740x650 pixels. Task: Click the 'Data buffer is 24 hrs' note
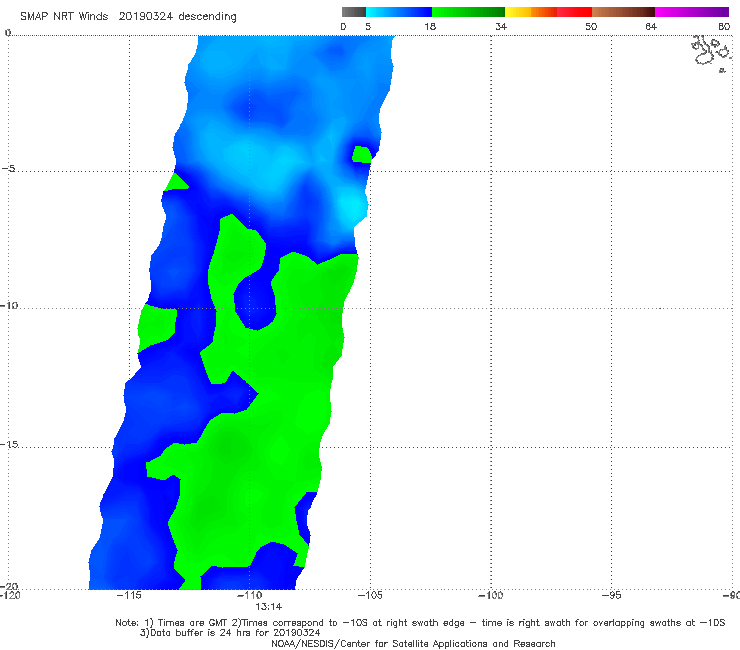point(230,633)
